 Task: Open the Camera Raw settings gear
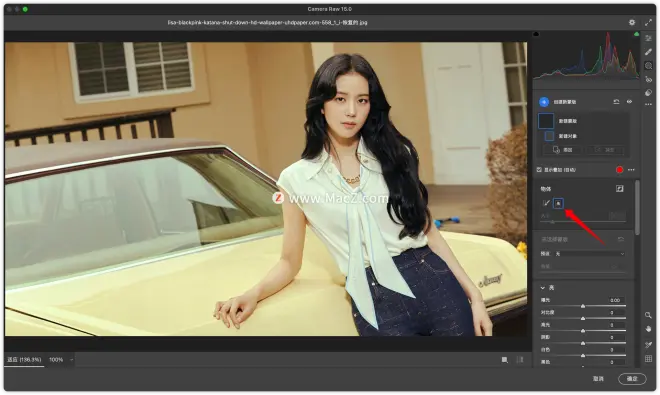pos(632,22)
